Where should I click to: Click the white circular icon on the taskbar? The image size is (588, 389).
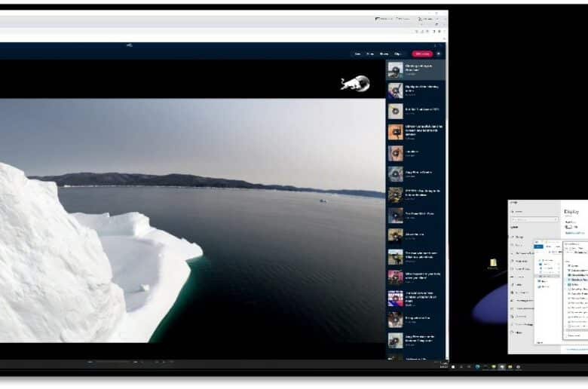point(453,367)
